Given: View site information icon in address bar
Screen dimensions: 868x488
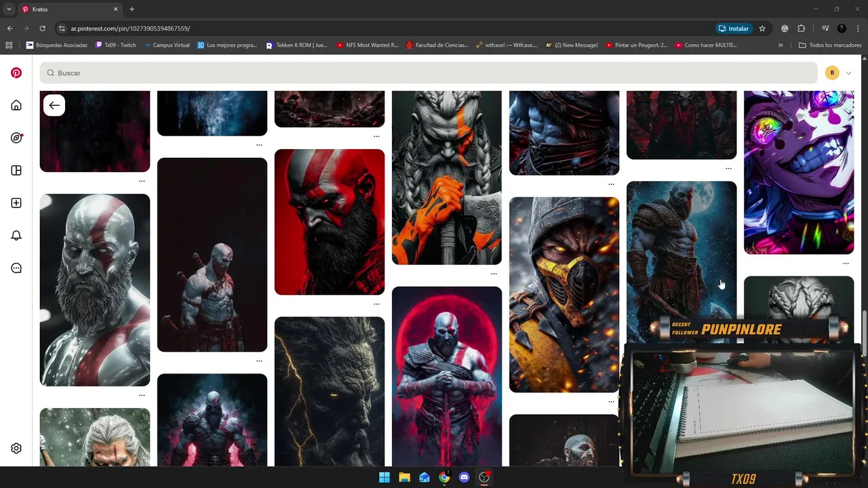Looking at the screenshot, I should (62, 28).
